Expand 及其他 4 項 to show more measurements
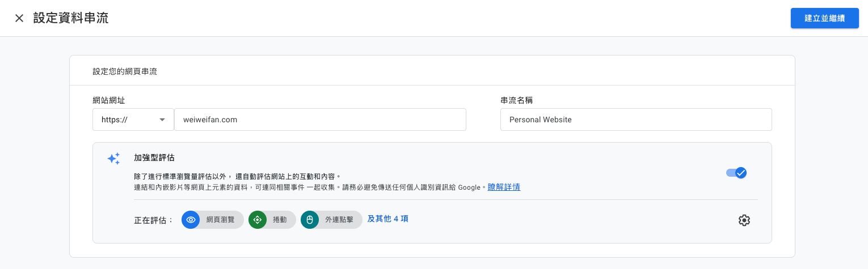This screenshot has height=269, width=868. [x=387, y=219]
